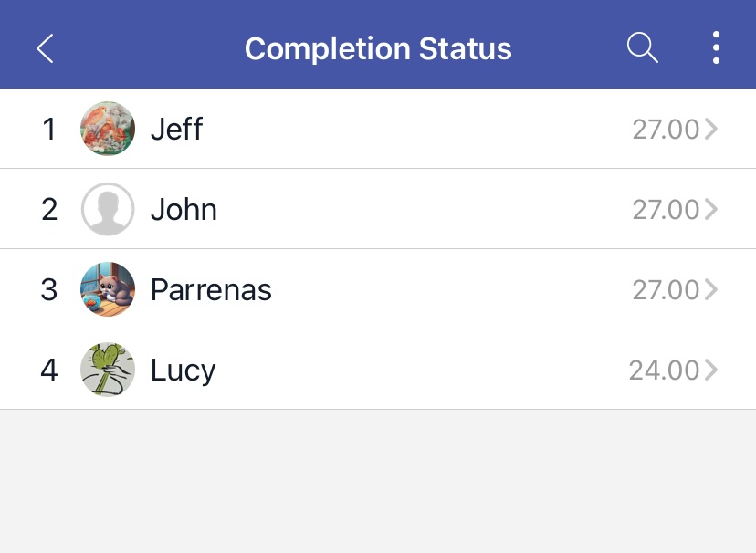Expand Lucy's row with the chevron
Image resolution: width=756 pixels, height=553 pixels.
711,370
